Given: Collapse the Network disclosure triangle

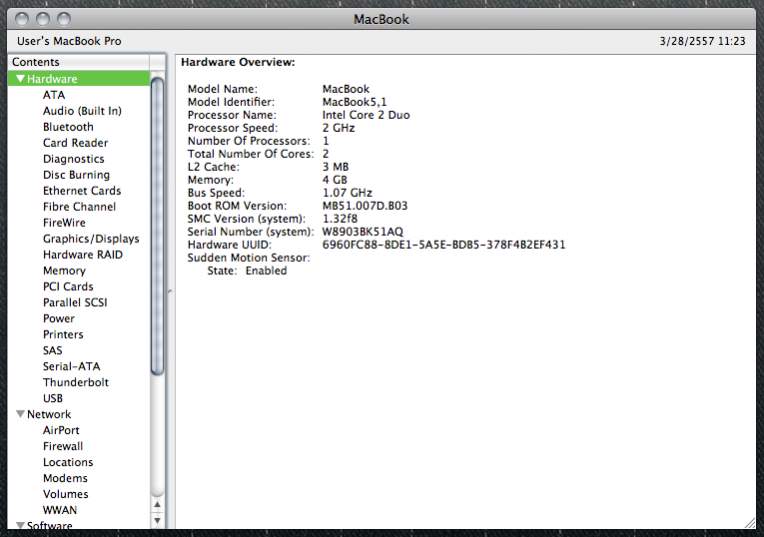Looking at the screenshot, I should tap(20, 414).
